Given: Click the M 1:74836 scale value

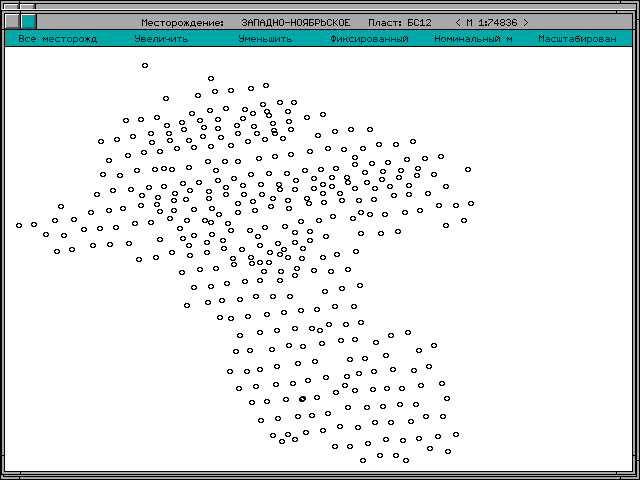Looking at the screenshot, I should 492,22.
